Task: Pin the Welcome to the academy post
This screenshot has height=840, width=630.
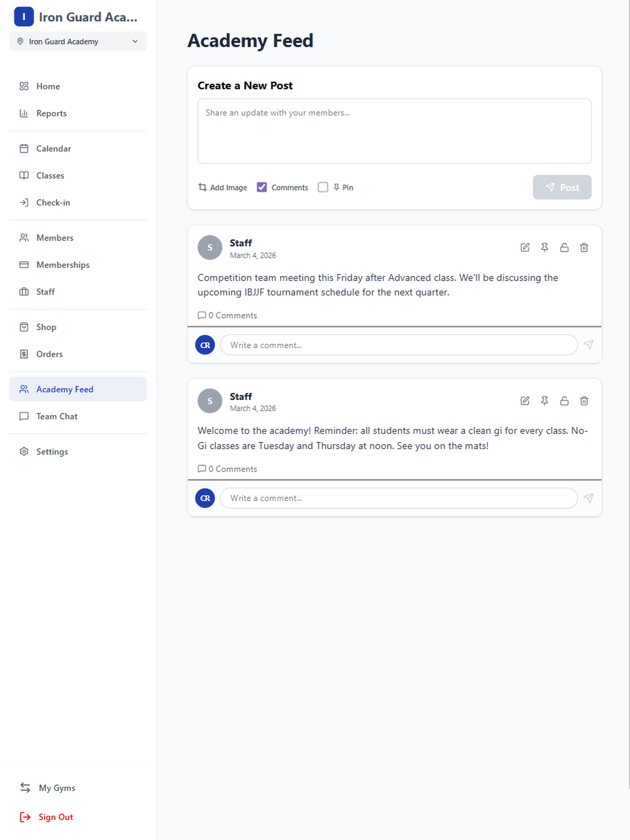Action: point(544,401)
